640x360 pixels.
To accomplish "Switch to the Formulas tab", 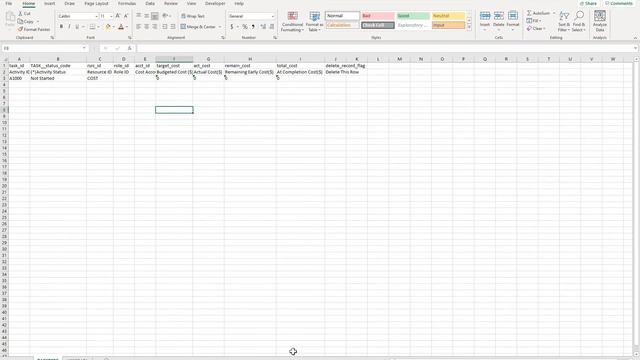I will (x=127, y=3).
